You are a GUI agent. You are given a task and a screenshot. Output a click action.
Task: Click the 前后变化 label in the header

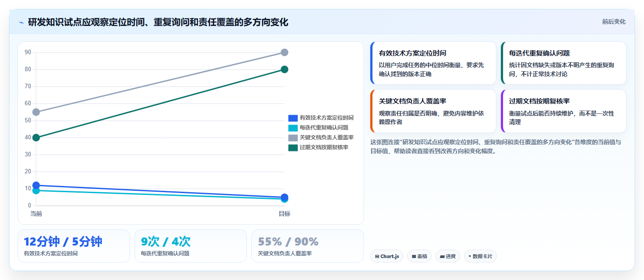click(x=613, y=22)
